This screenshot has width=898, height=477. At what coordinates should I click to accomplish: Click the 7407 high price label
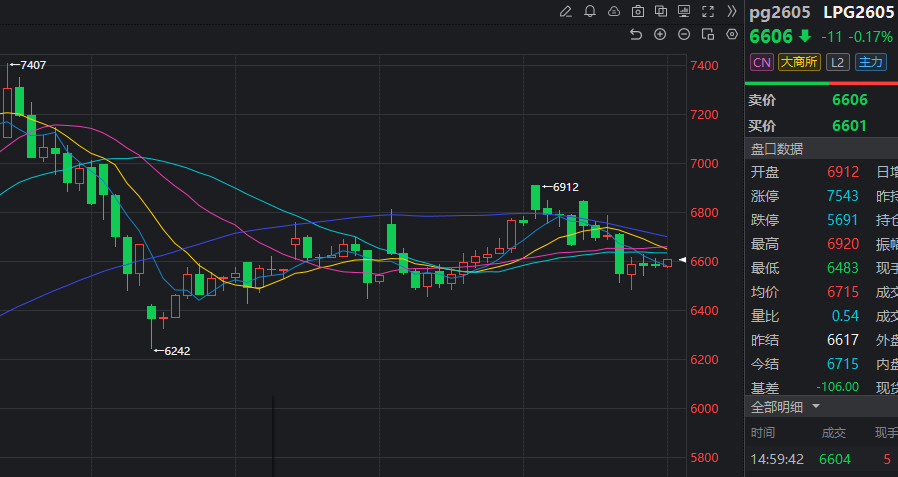33,65
